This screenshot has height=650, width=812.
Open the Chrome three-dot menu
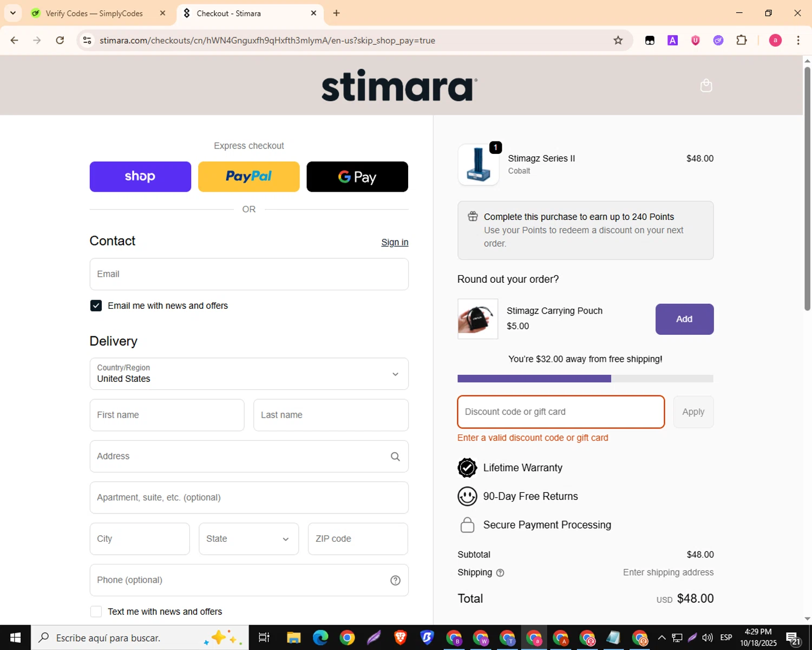798,40
